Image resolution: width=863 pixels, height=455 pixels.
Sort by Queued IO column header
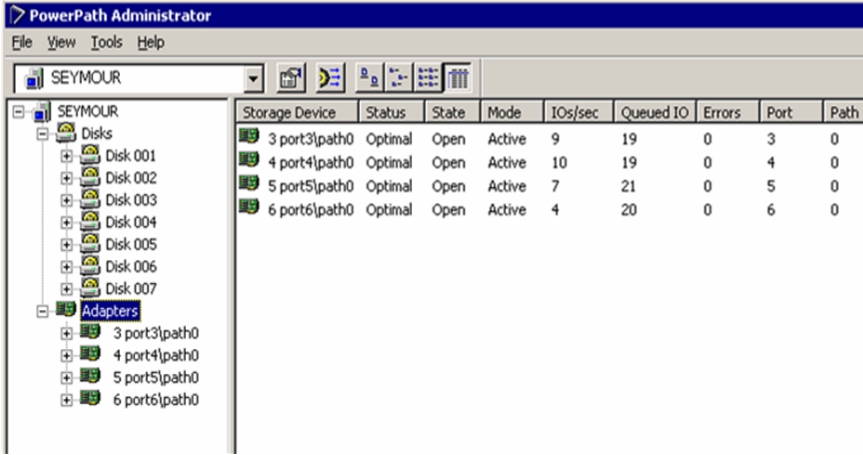coord(655,112)
